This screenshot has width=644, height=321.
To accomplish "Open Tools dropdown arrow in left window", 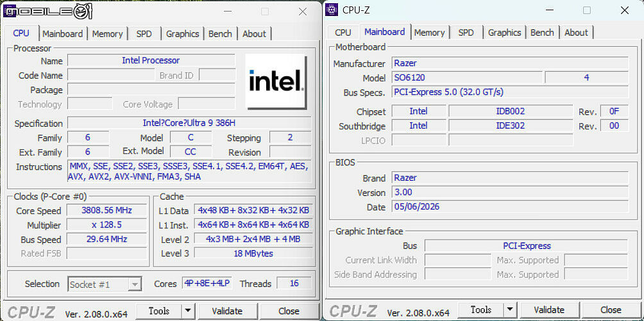I will click(188, 311).
